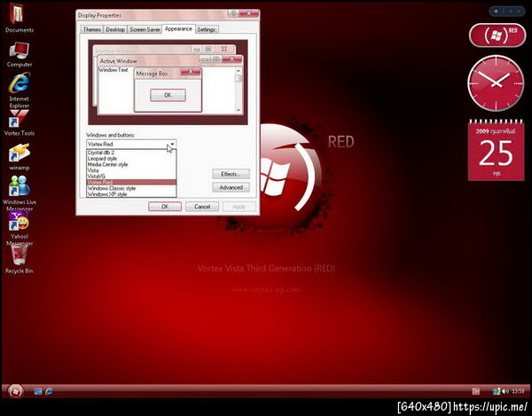The image size is (532, 416).
Task: Click the red analog clock gadget
Action: 496,83
